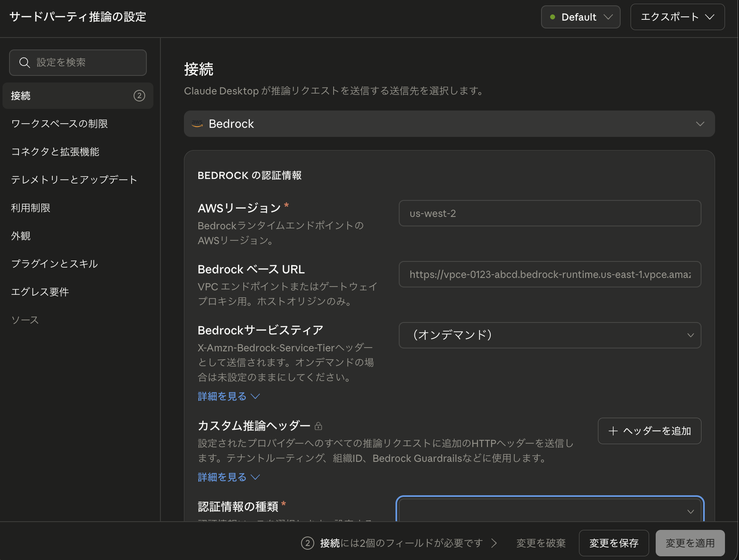The height and width of the screenshot is (560, 739).
Task: Click 接続には2個のフィールドが必要です notice
Action: [399, 543]
